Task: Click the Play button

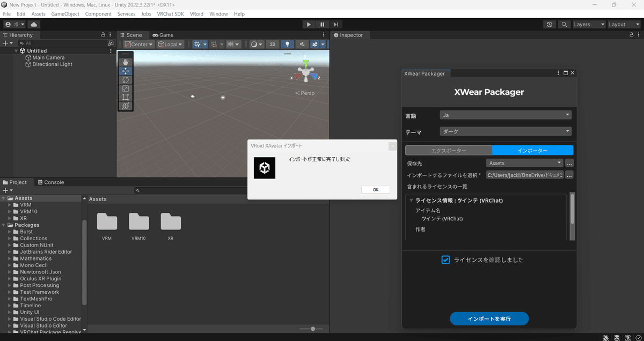Action: (x=309, y=24)
